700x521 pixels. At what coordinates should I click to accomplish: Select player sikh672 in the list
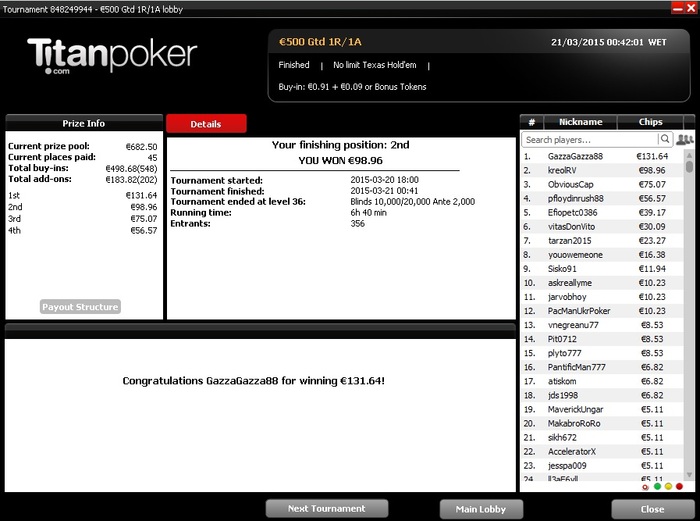pos(602,438)
